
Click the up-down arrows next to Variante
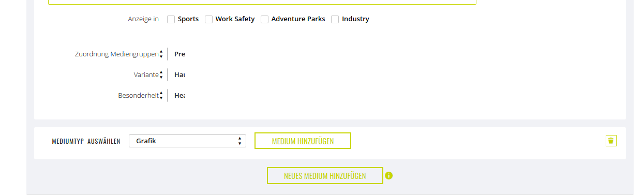(161, 74)
